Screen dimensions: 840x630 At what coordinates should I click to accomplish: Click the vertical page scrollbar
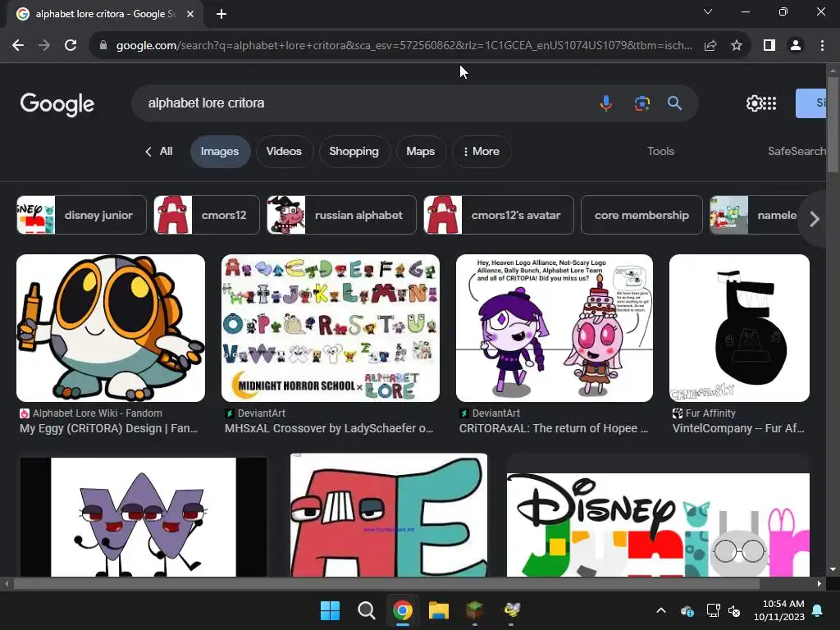click(833, 125)
